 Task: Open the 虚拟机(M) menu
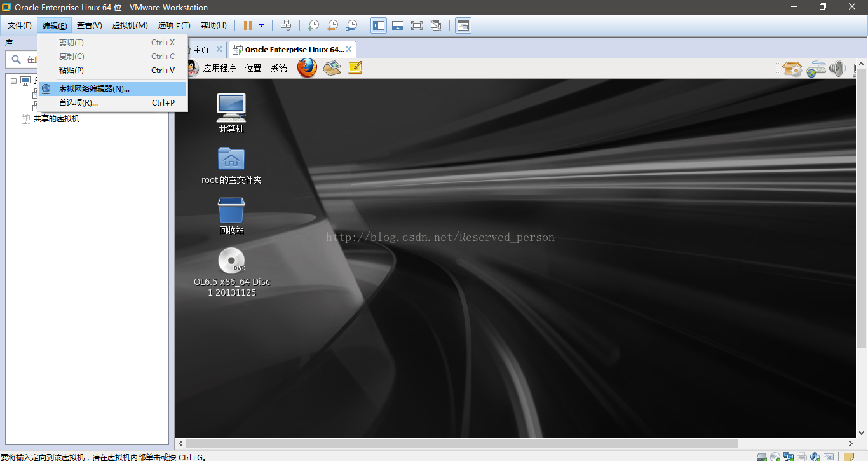130,25
